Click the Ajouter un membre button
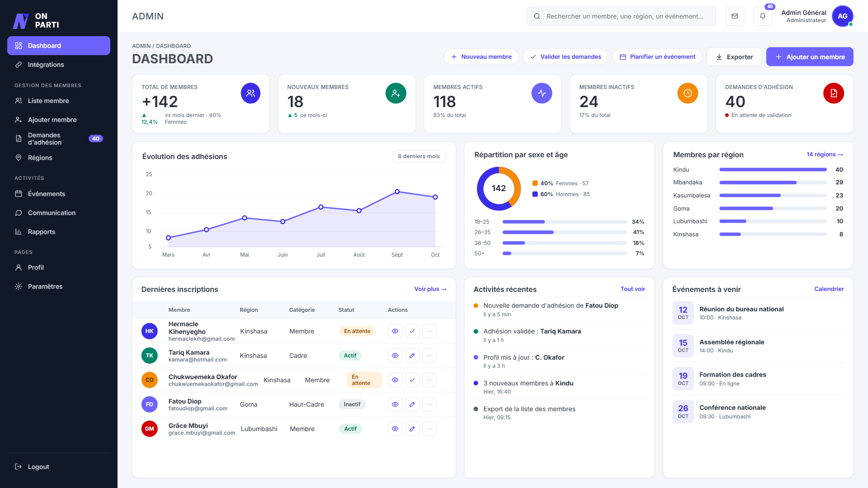 point(810,57)
